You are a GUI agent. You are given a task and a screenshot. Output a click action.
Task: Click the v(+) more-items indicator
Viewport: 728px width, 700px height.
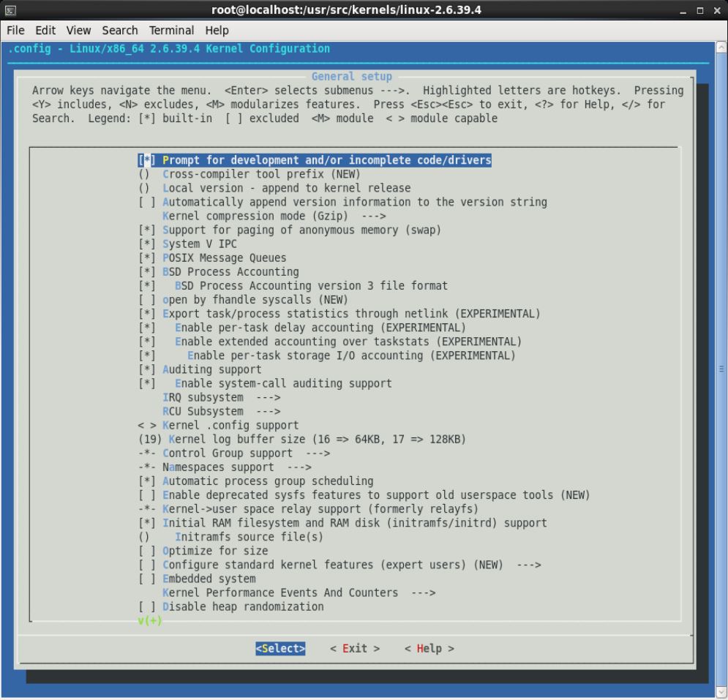150,620
